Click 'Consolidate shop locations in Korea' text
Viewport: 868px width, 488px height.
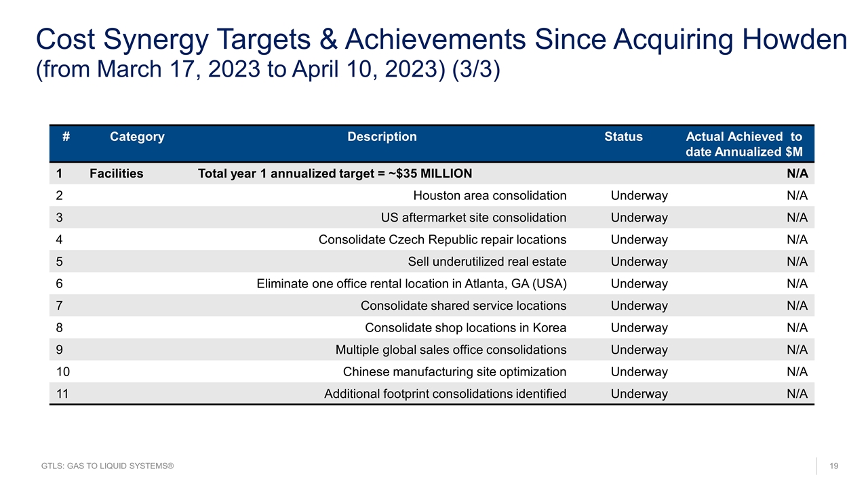(x=466, y=328)
